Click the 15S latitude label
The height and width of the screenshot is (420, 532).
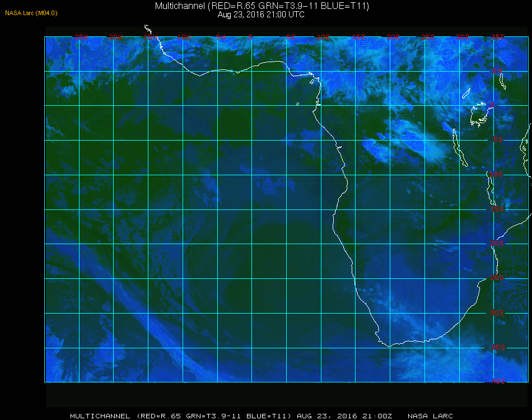click(x=497, y=209)
